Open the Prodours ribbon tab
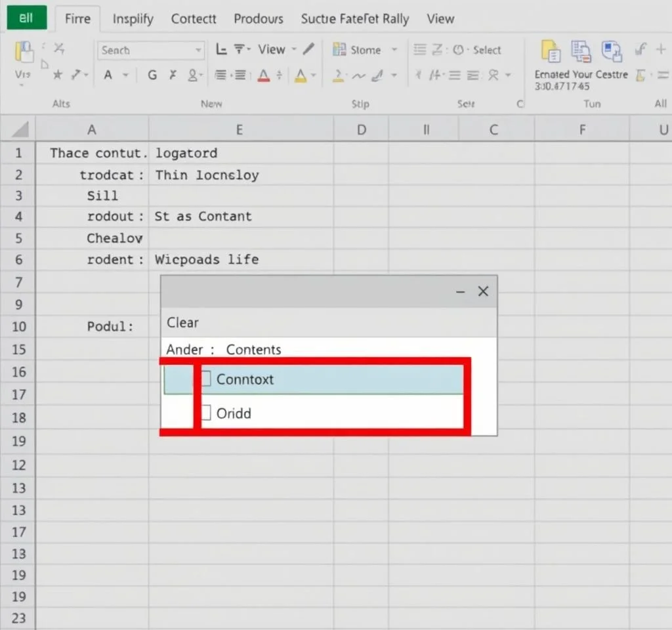The image size is (672, 630). tap(259, 19)
